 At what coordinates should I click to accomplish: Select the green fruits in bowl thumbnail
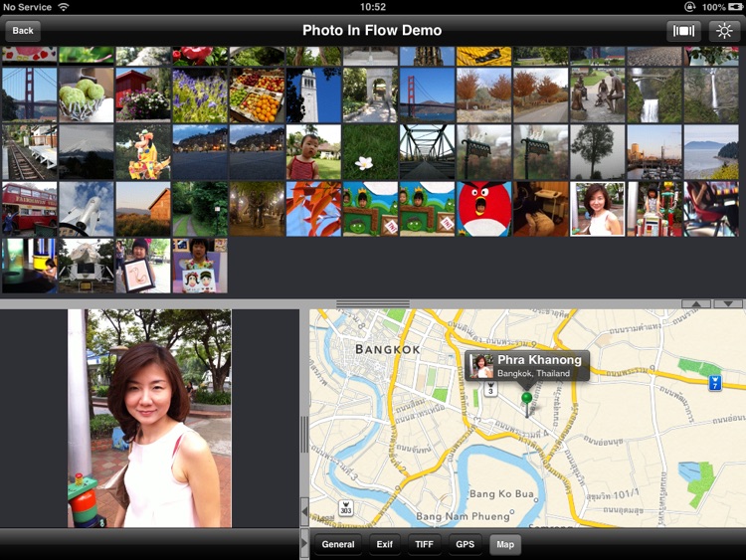point(87,95)
